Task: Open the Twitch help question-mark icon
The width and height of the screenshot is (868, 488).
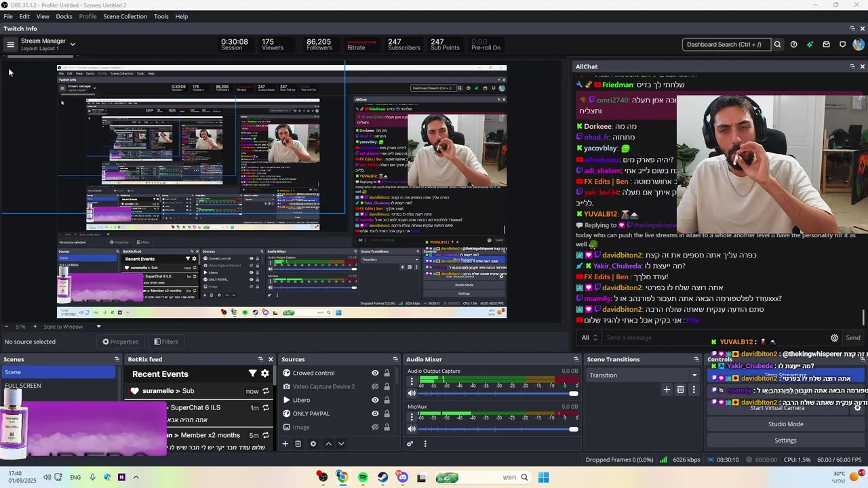Action: tap(794, 45)
